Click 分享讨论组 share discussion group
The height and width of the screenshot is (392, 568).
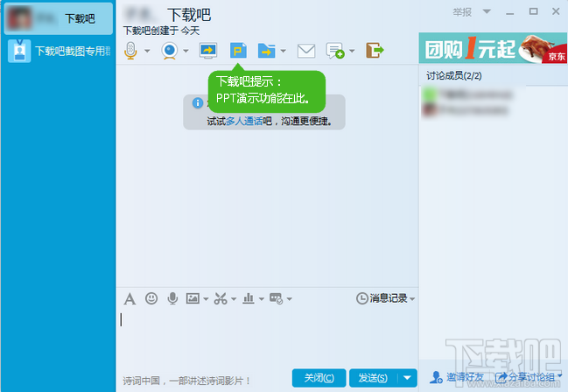(x=531, y=377)
